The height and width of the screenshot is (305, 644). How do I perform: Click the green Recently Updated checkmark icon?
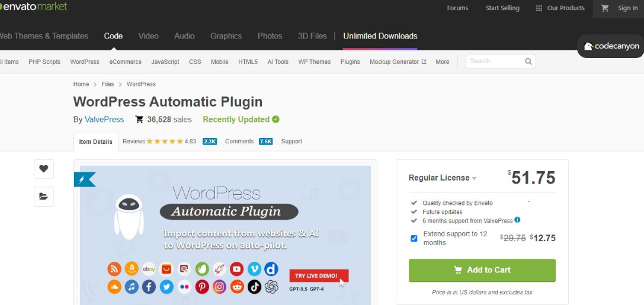point(275,120)
